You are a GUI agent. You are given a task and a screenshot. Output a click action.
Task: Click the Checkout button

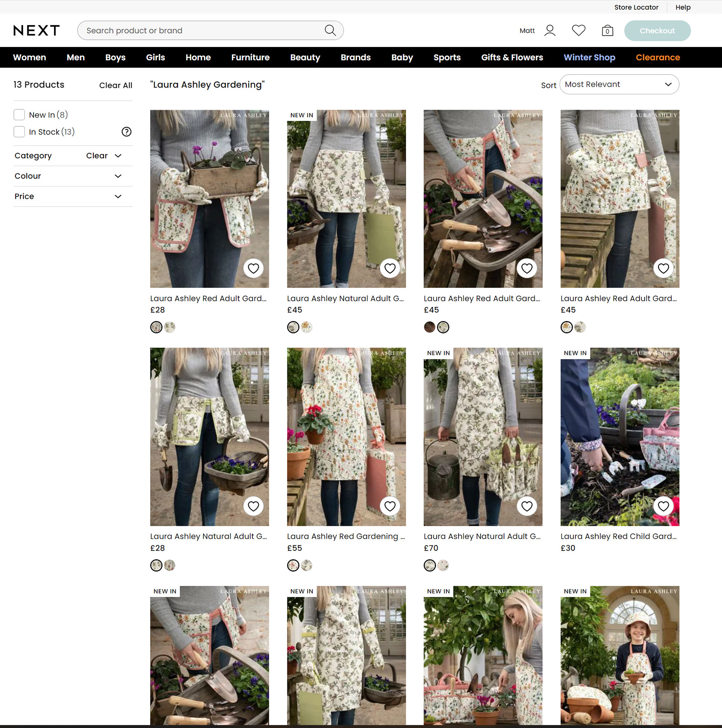[x=657, y=30]
